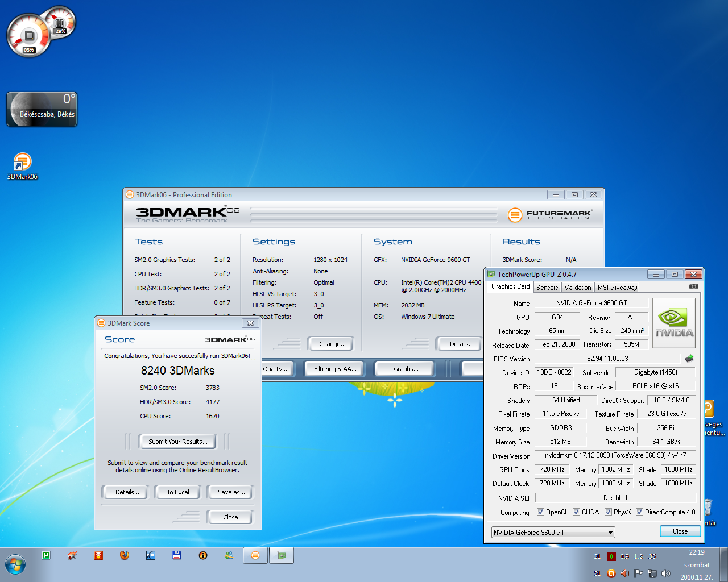The height and width of the screenshot is (582, 728).
Task: Click Details in 3DMark Score window
Action: coord(127,492)
